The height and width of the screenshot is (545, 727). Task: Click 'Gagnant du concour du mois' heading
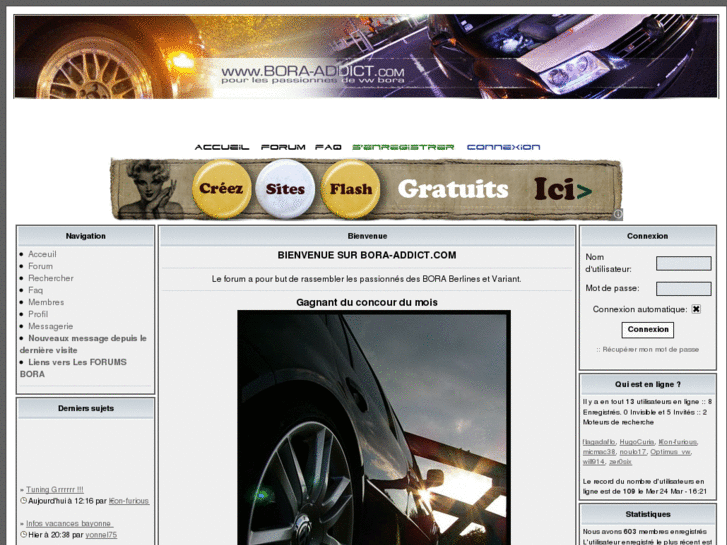click(x=367, y=302)
